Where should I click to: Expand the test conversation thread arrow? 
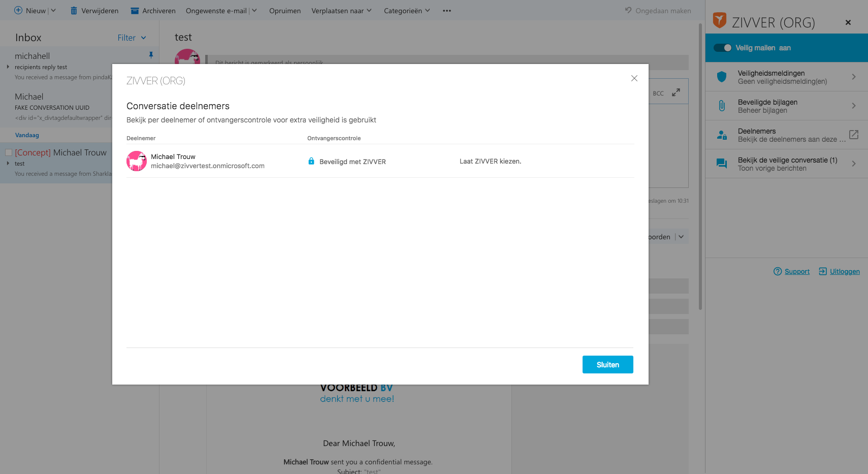click(8, 163)
